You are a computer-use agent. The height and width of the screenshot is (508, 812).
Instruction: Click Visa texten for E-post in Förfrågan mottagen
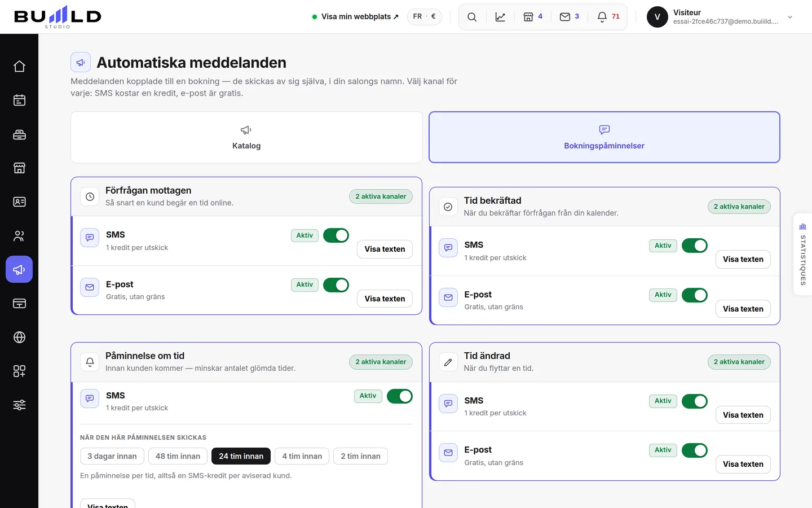(385, 299)
